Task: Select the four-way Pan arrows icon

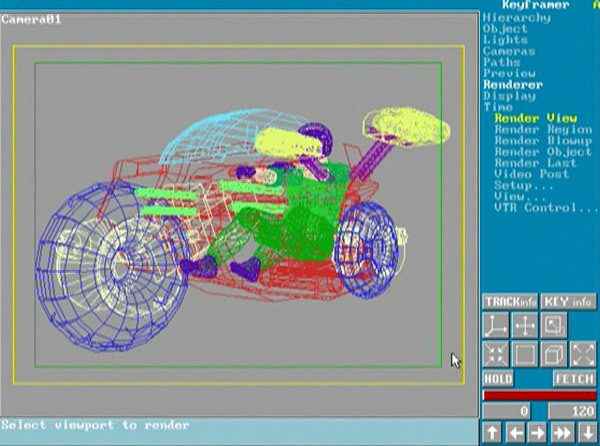Action: 525,325
